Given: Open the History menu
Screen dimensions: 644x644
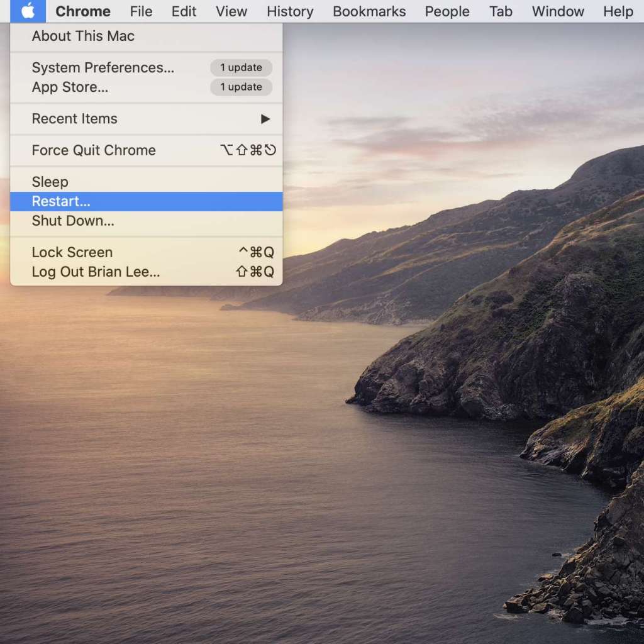Looking at the screenshot, I should (x=290, y=11).
